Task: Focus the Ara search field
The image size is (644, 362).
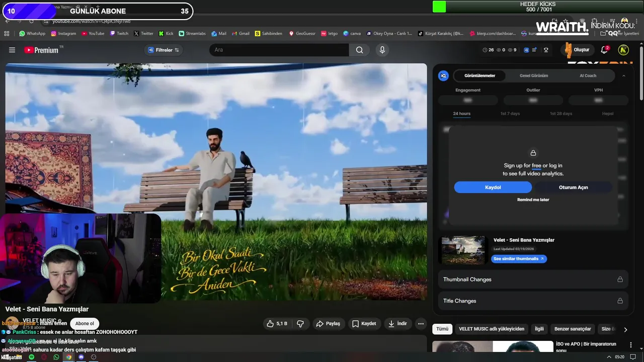Action: pos(279,50)
